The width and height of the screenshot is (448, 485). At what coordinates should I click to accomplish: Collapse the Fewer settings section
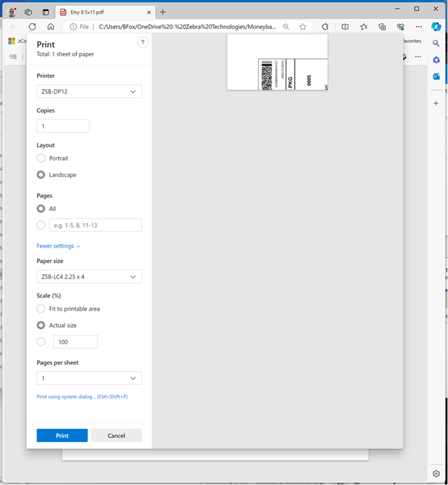click(x=58, y=246)
